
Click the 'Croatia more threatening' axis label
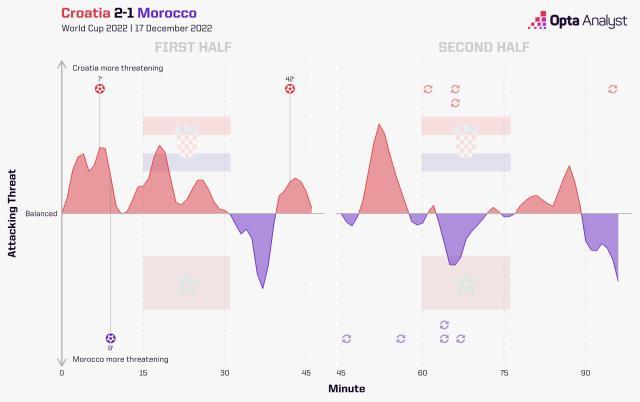point(118,68)
